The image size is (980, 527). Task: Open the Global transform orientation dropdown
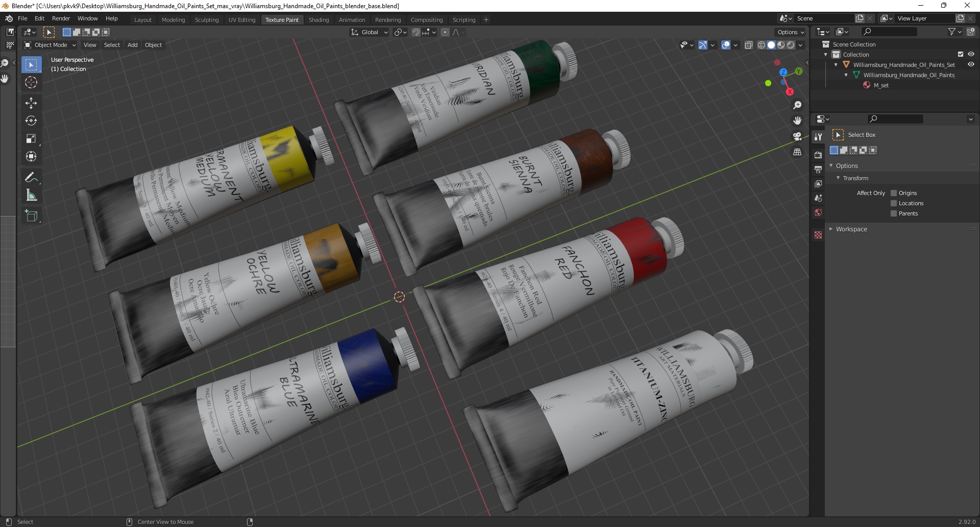coord(369,32)
